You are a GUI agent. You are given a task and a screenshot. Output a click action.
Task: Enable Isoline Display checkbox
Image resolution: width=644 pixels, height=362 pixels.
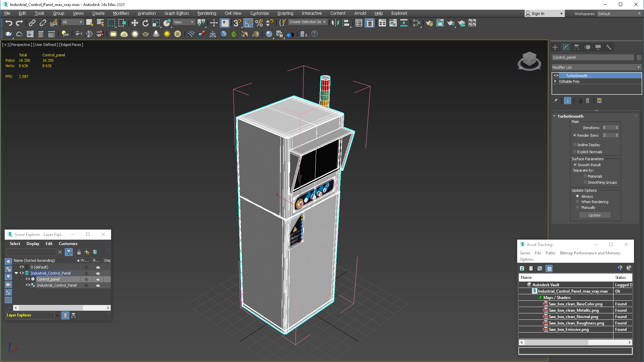(575, 144)
